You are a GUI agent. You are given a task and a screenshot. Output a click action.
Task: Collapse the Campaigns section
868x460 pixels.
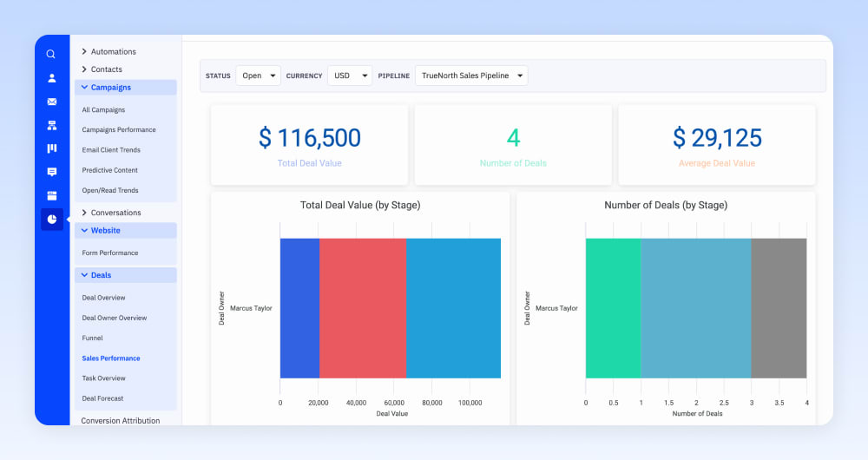[126, 88]
